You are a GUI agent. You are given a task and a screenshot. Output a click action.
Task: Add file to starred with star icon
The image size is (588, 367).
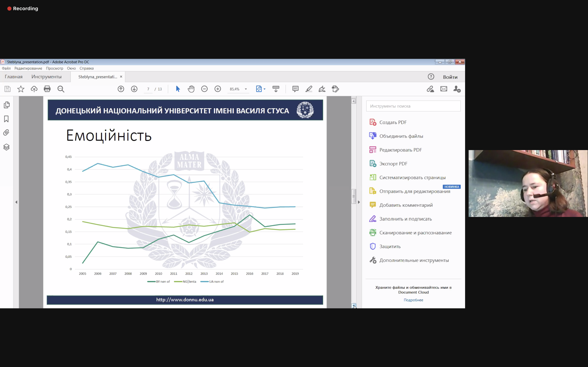[x=21, y=89]
